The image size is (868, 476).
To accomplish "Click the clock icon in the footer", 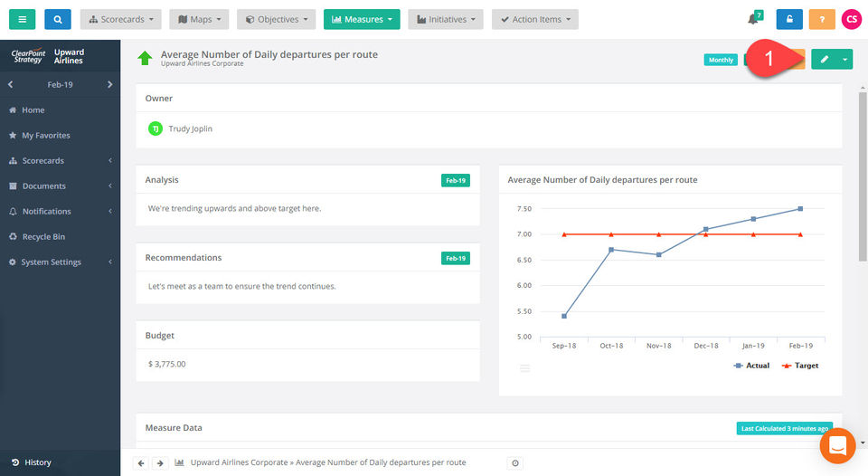I will 515,462.
